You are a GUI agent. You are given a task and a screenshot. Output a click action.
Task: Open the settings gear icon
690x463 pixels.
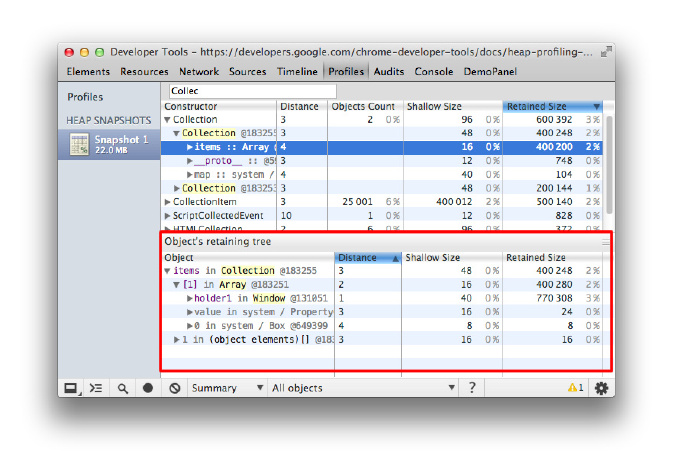coord(601,388)
